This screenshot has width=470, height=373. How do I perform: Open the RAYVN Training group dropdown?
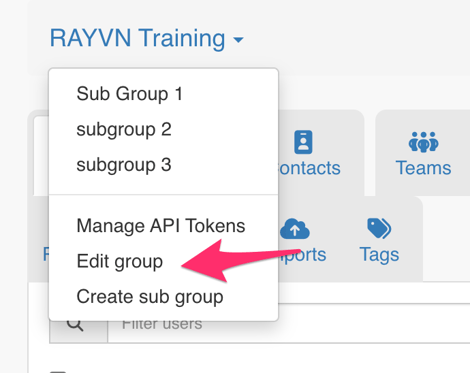(x=147, y=38)
